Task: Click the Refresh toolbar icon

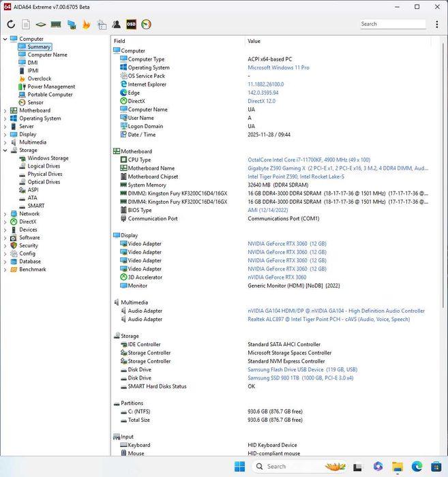Action: point(11,25)
